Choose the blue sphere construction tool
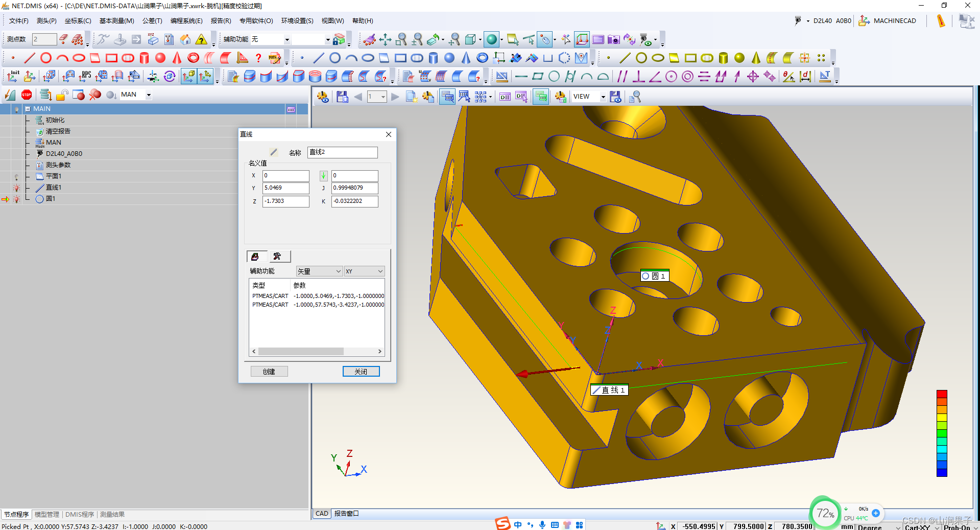The width and height of the screenshot is (980, 530). [x=449, y=58]
